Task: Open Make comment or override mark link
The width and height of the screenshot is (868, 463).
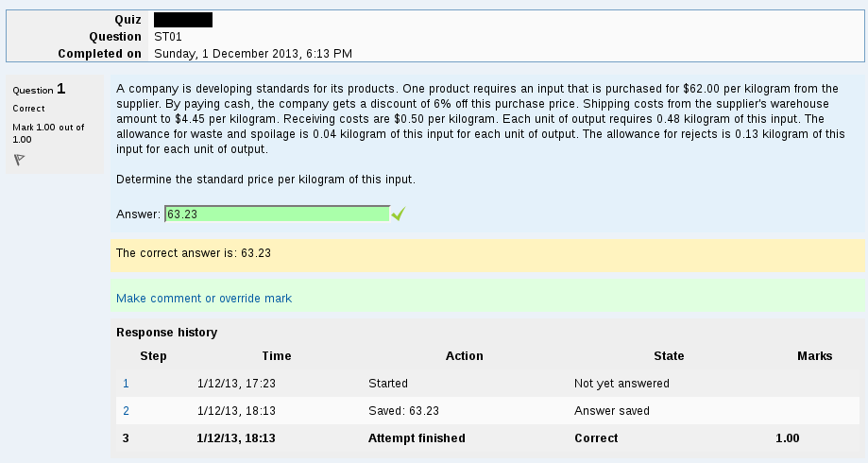Action: [x=204, y=298]
